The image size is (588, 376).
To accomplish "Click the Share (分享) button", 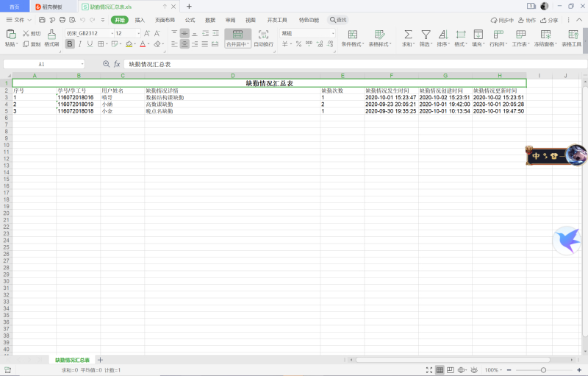I will click(x=549, y=21).
